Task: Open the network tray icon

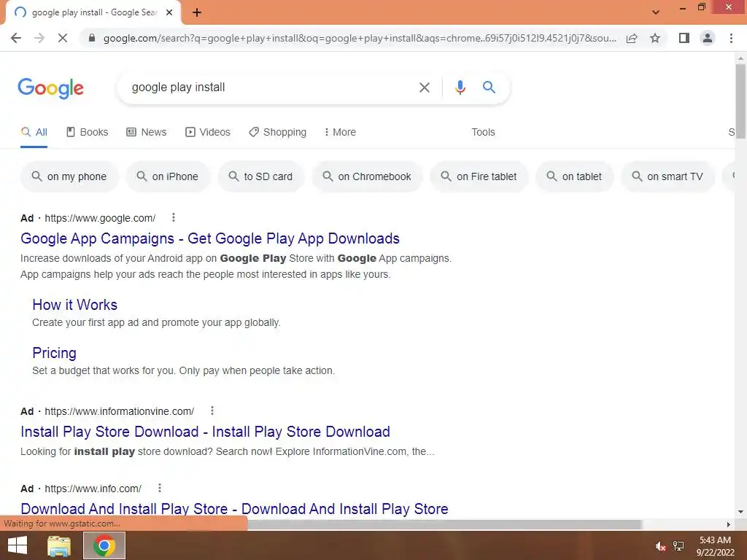Action: pos(678,546)
